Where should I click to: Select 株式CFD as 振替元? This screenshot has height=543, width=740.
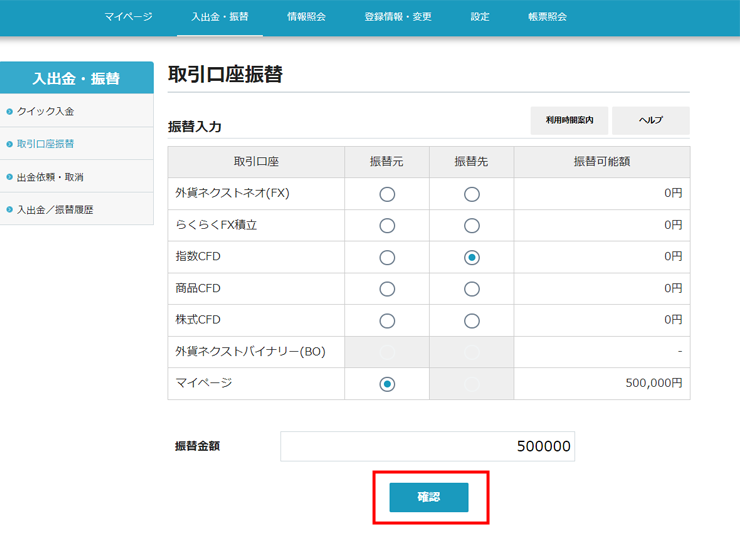(387, 321)
